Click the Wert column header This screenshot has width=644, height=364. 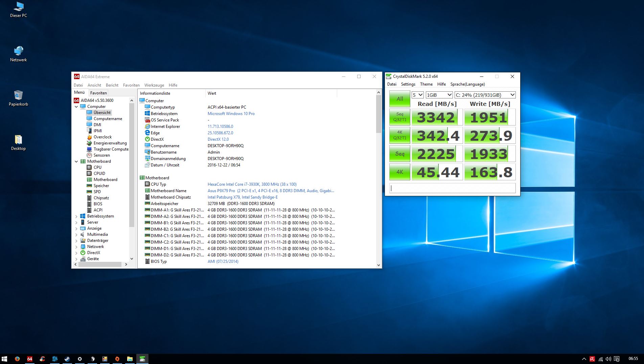tap(271, 93)
